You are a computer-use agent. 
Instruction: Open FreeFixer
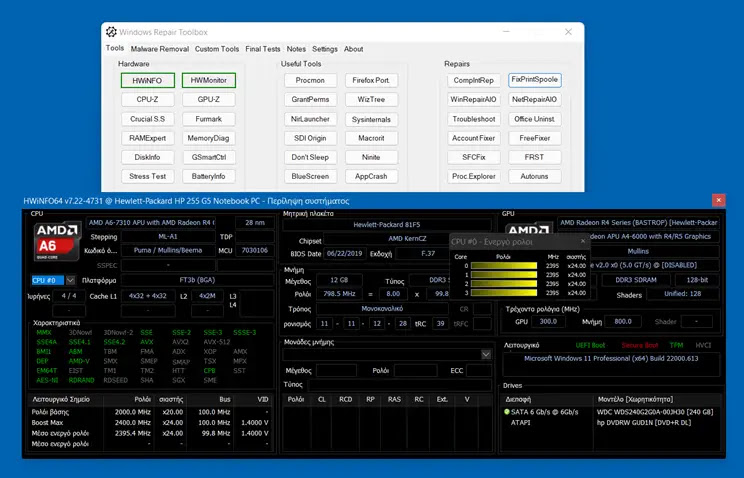pyautogui.click(x=535, y=138)
